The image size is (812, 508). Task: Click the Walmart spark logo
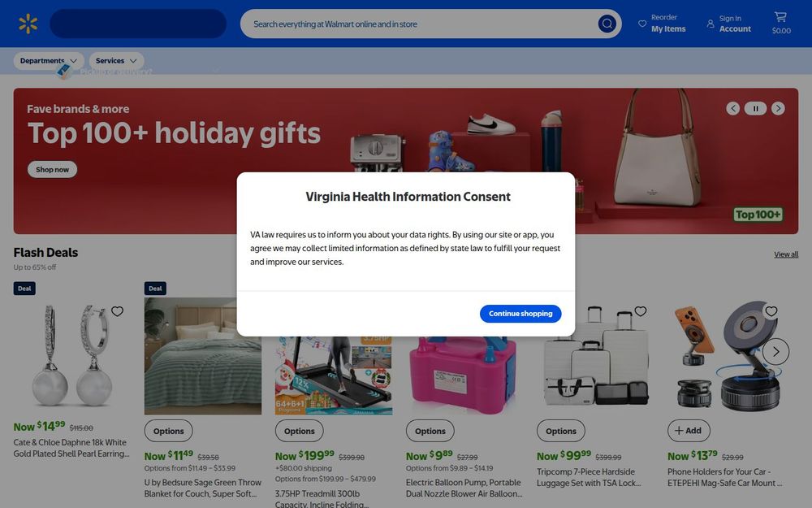28,24
